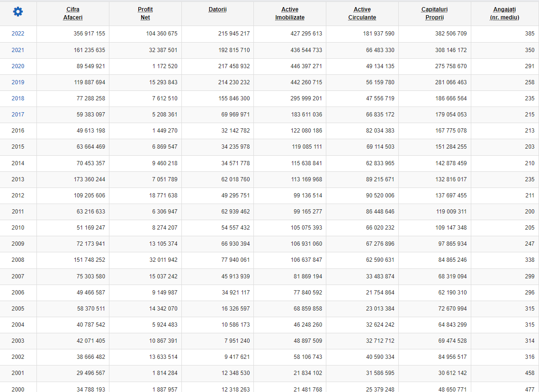The height and width of the screenshot is (392, 539).
Task: Select the 2016 year cell
Action: click(x=18, y=131)
